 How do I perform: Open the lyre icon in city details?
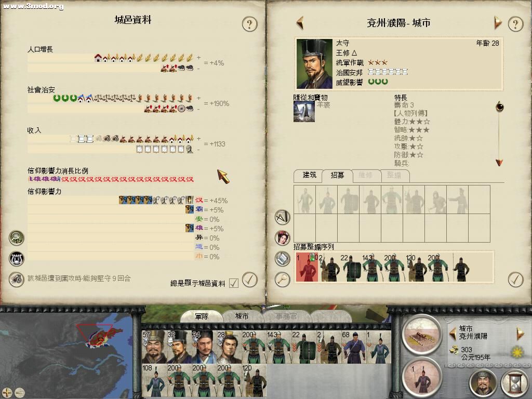[x=16, y=259]
